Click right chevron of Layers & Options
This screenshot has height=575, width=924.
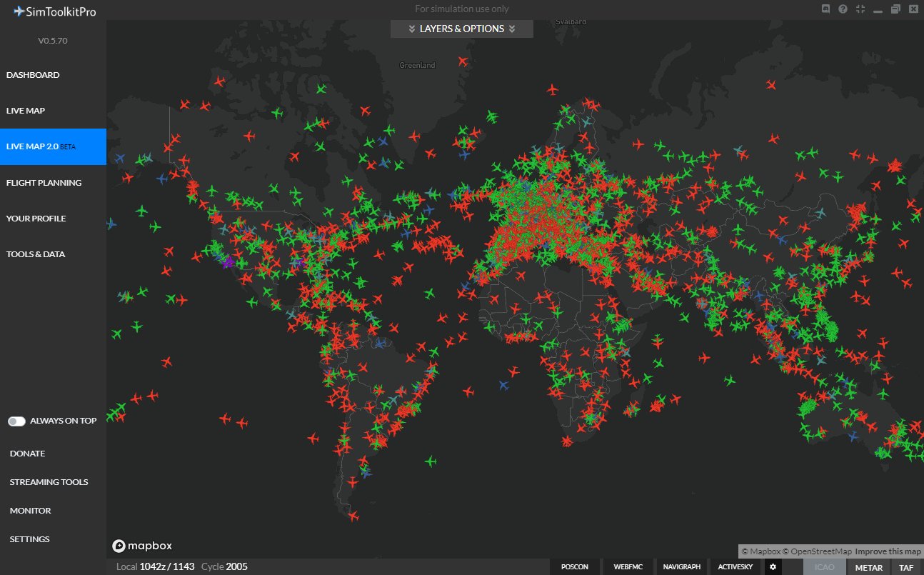pyautogui.click(x=512, y=29)
